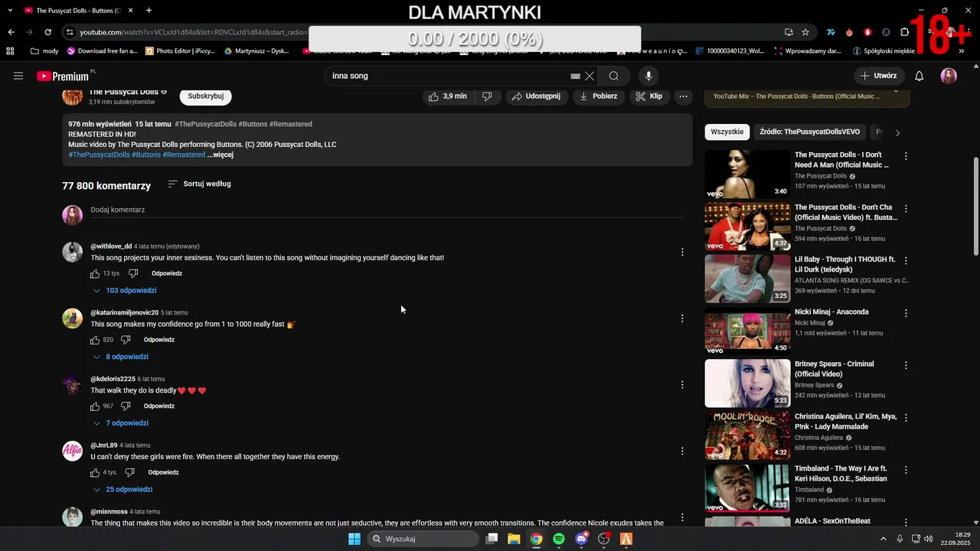The height and width of the screenshot is (551, 980).
Task: Bookmark page with star icon
Action: [x=805, y=32]
